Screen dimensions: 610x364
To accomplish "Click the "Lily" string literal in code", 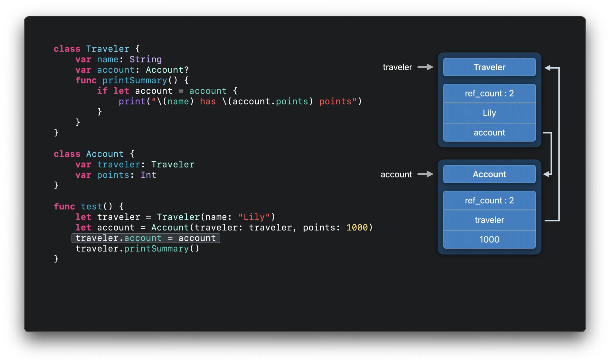I will (254, 217).
